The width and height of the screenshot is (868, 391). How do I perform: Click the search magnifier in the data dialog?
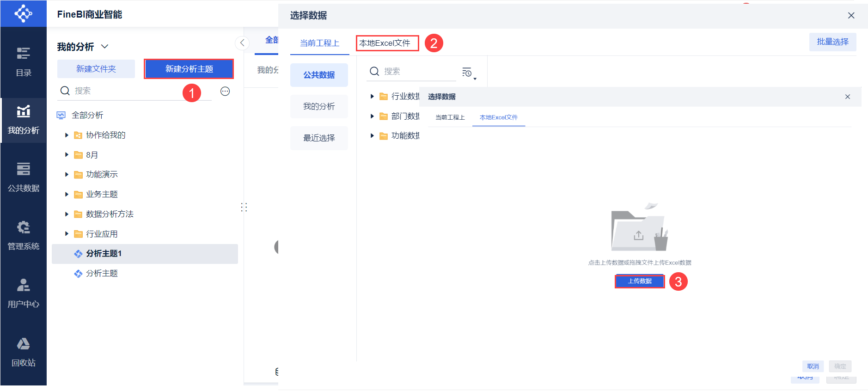pos(374,71)
